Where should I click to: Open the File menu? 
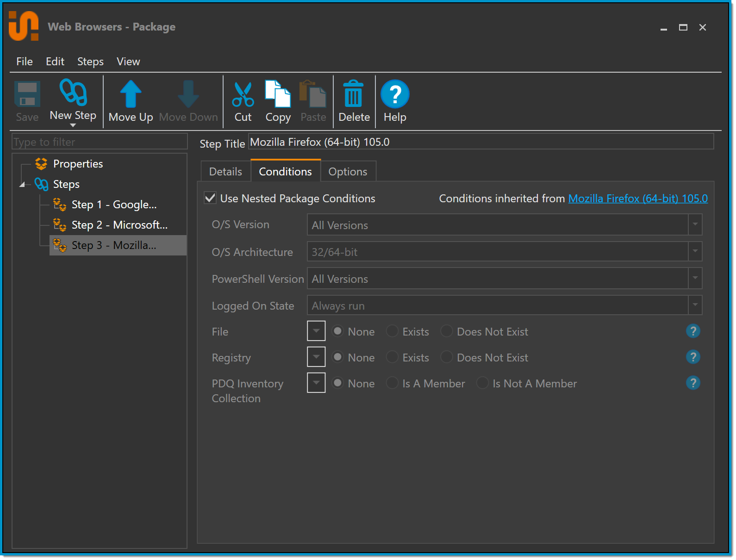tap(25, 62)
